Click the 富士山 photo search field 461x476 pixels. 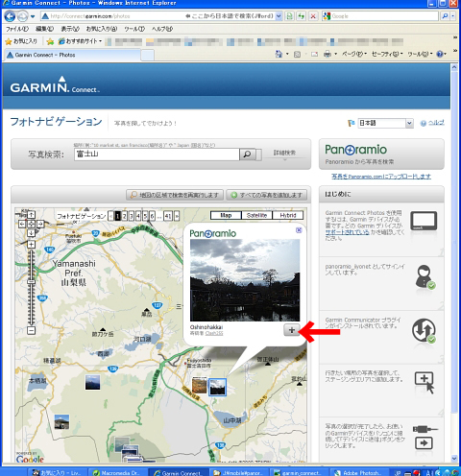[157, 155]
